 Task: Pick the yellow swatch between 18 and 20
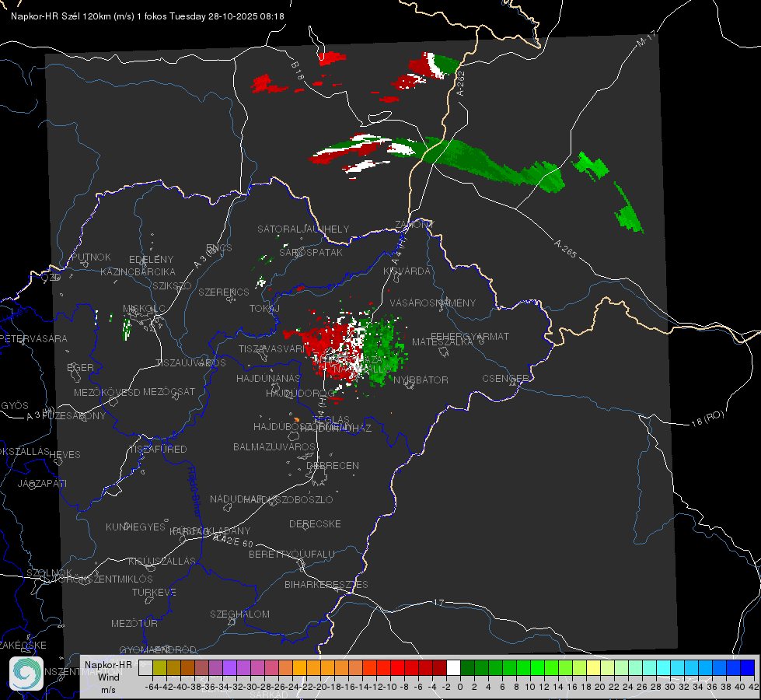(593, 668)
